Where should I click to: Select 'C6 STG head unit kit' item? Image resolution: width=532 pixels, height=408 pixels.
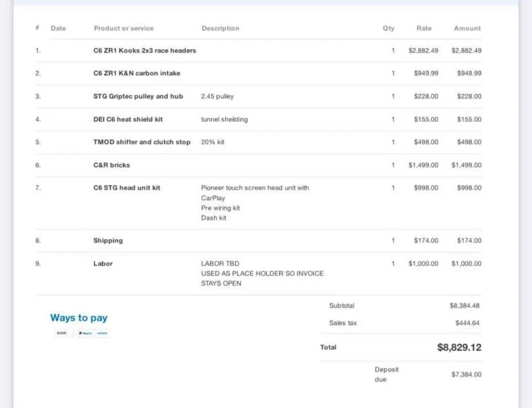[x=126, y=188]
